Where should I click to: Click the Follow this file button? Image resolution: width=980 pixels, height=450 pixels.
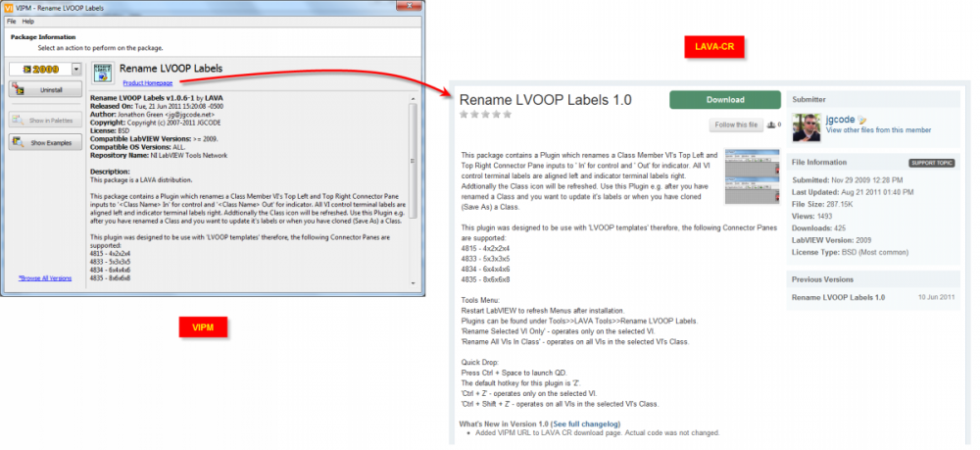(736, 125)
